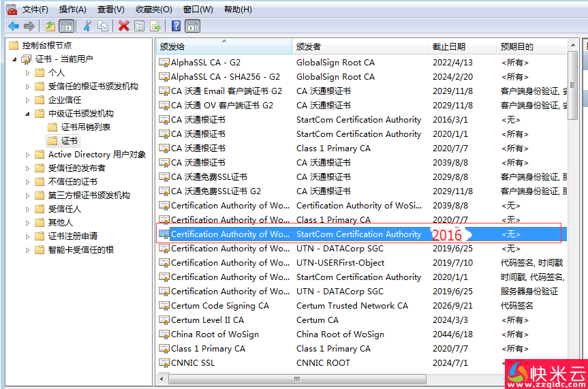Click the vertical scrollbar up arrow
The image size is (588, 389).
[572, 45]
